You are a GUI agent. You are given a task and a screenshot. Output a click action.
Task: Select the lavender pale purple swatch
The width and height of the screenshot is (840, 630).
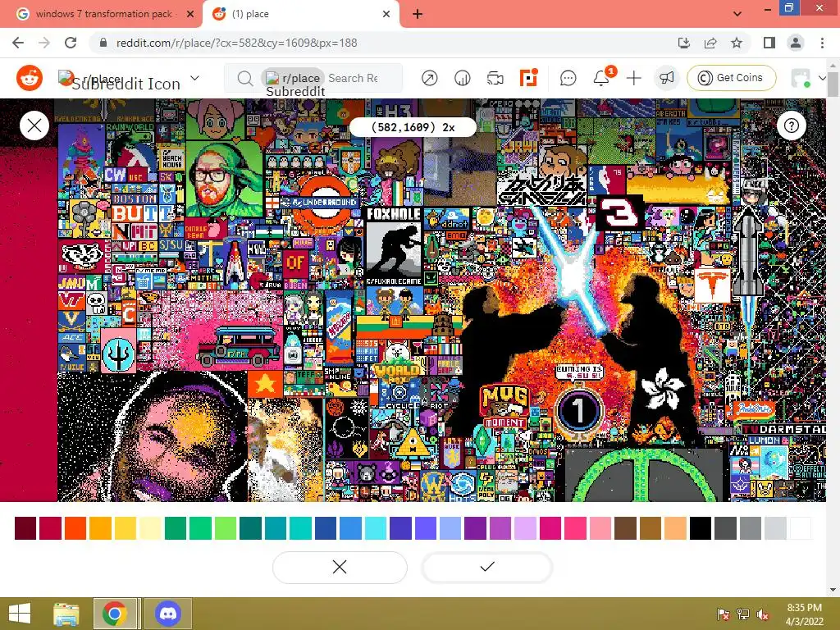point(526,528)
